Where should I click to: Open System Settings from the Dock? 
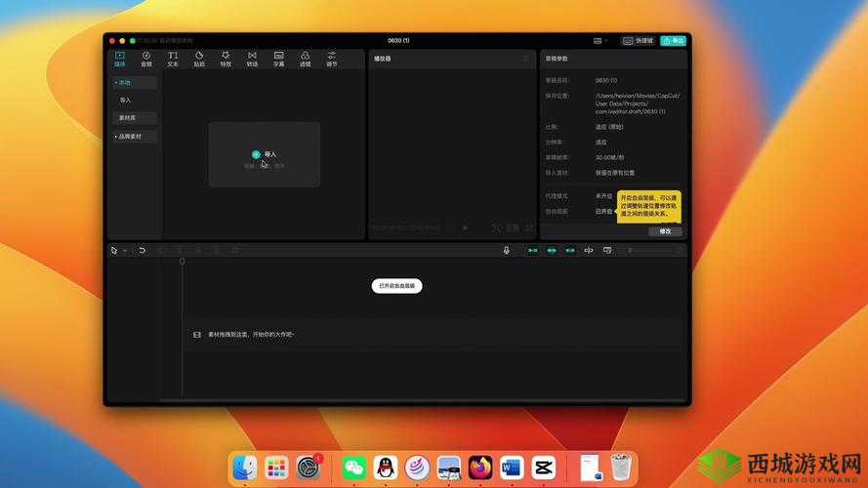(309, 468)
